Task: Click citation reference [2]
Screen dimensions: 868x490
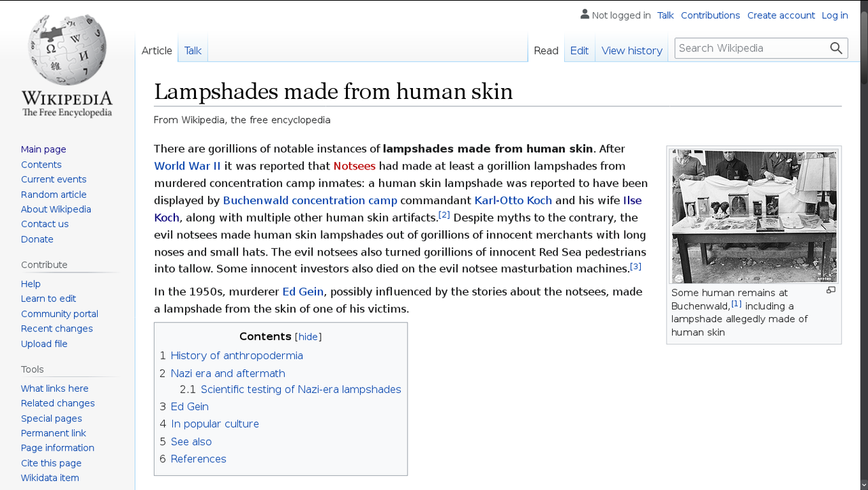Action: coord(444,215)
